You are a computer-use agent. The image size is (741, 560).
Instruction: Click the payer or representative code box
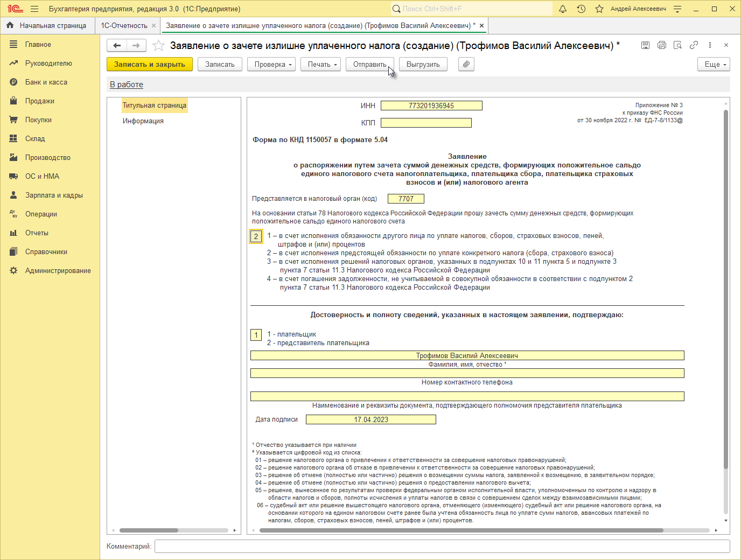tap(256, 335)
